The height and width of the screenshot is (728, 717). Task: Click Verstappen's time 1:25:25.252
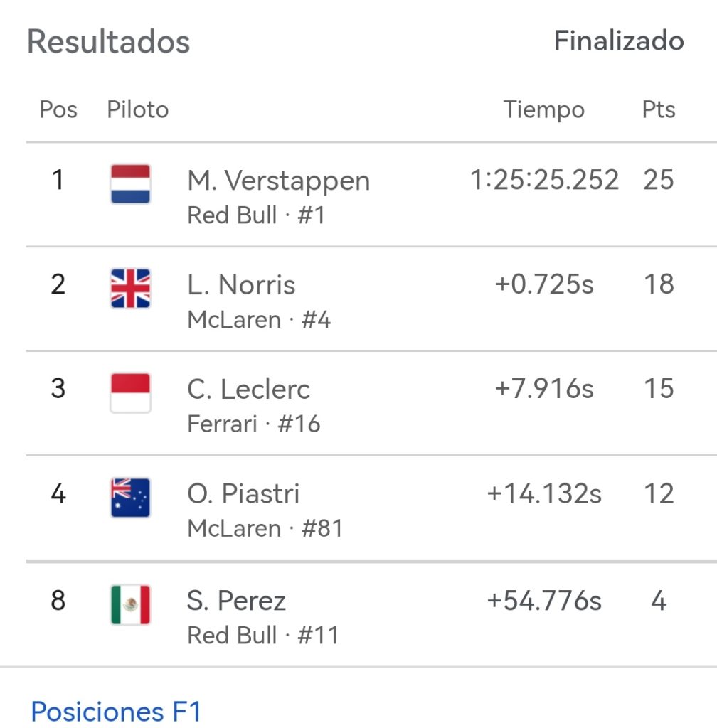[x=544, y=180]
